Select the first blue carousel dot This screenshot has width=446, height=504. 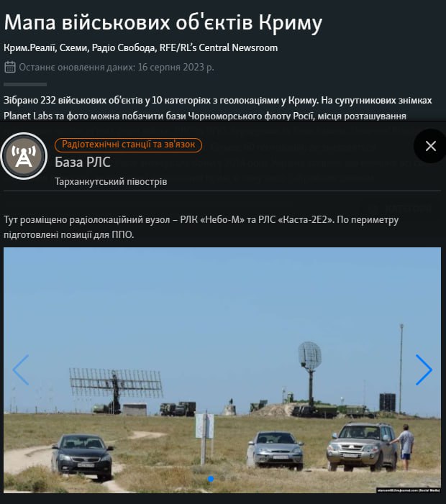[211, 479]
